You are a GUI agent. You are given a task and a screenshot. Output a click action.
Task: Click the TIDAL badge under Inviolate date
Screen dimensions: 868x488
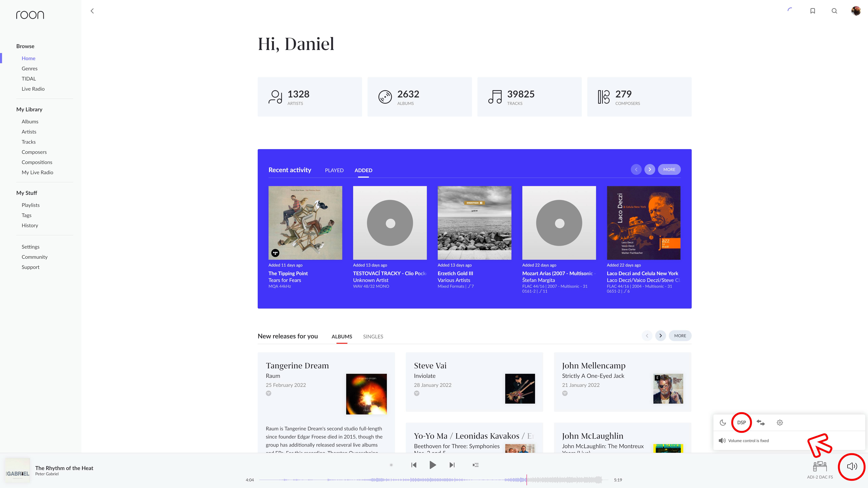tap(417, 393)
